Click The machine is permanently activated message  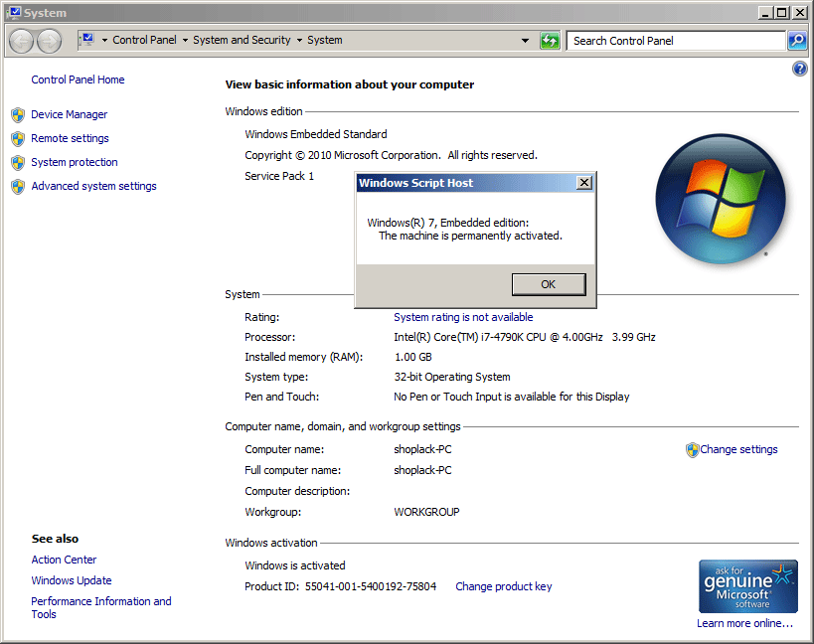point(470,236)
